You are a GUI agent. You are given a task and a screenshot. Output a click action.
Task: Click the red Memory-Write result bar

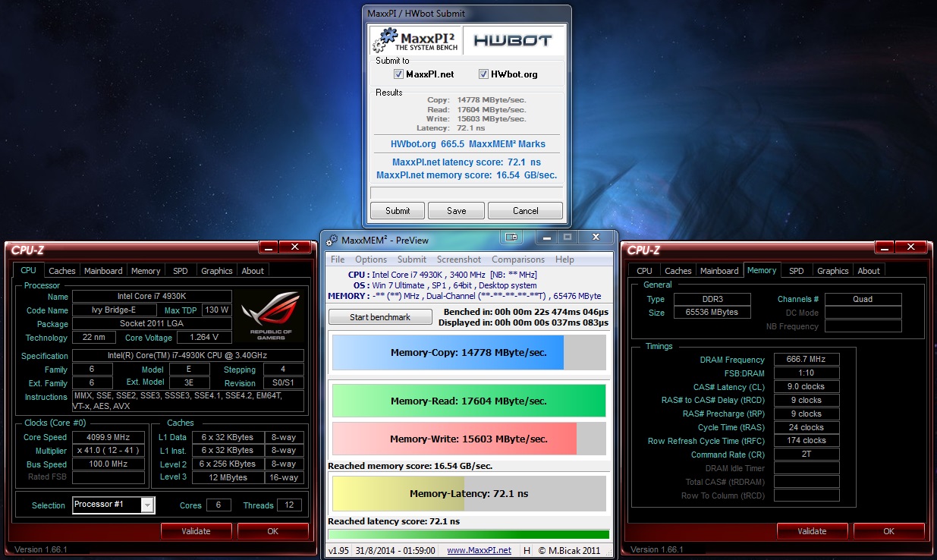click(469, 439)
